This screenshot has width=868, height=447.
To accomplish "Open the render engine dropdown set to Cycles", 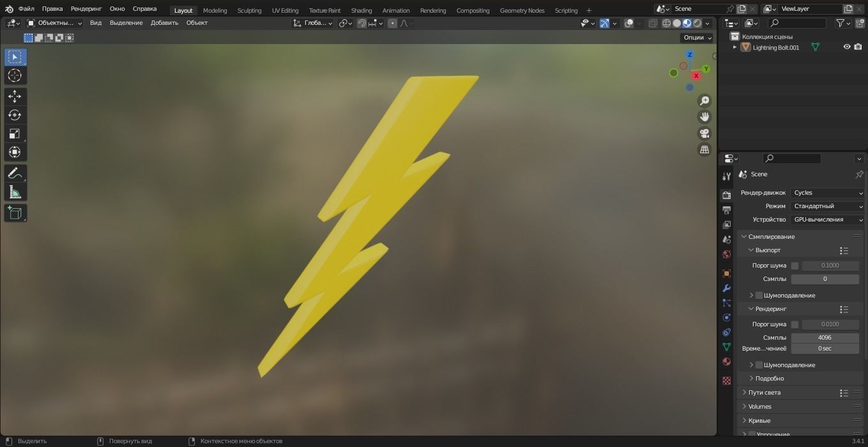I will pyautogui.click(x=827, y=192).
